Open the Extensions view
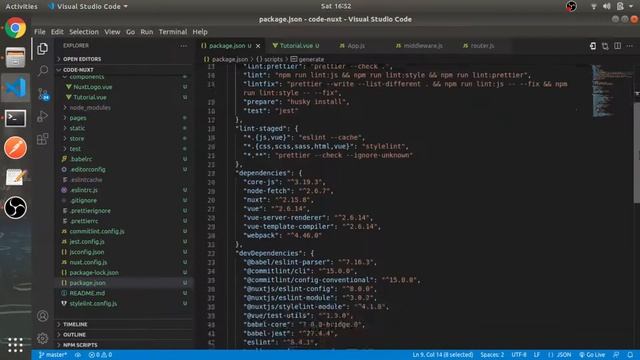This screenshot has height=360, width=640. (x=42, y=139)
